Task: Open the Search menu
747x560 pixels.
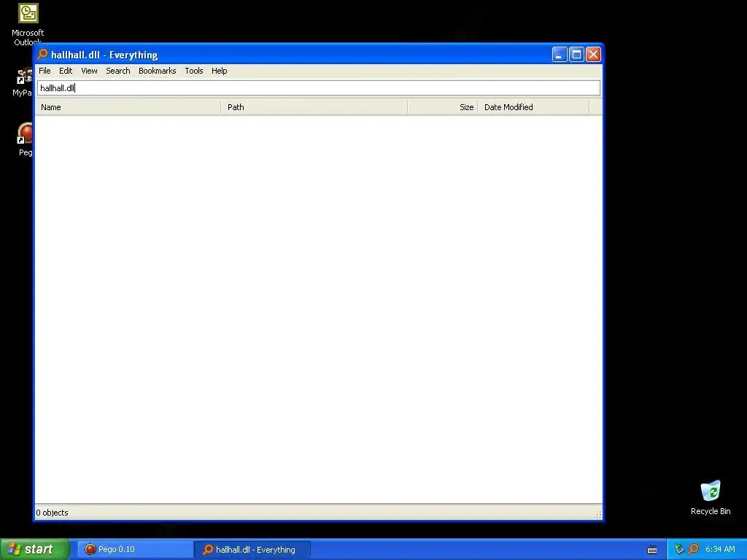Action: tap(117, 71)
